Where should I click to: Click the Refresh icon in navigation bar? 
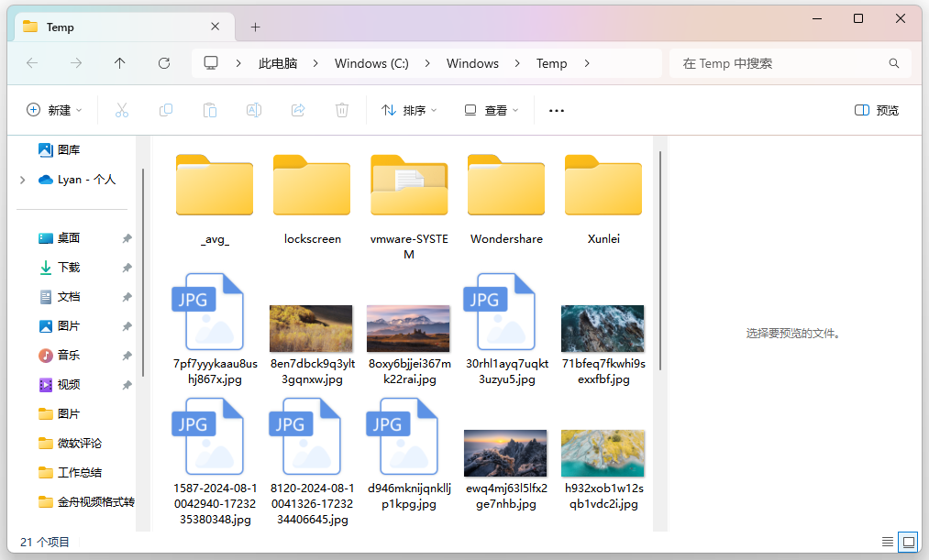(x=164, y=63)
